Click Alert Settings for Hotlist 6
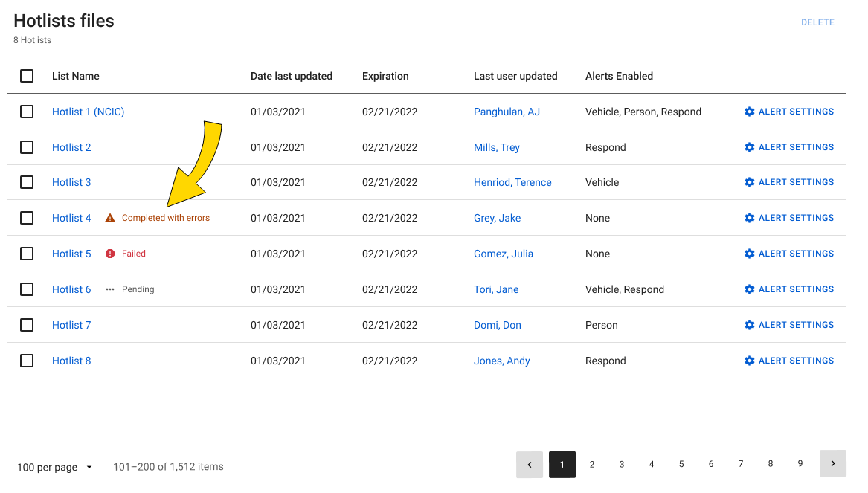The image size is (868, 493). coord(789,289)
